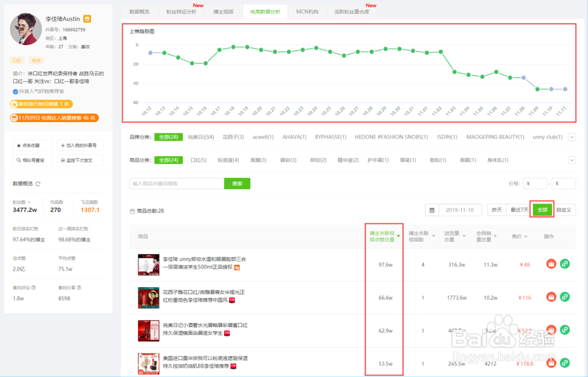Click the green link icon for 完美日记 row
The height and width of the screenshot is (377, 588).
[564, 329]
